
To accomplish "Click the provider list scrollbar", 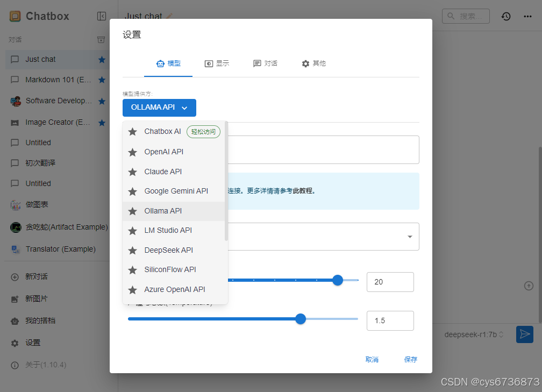I will (x=226, y=181).
